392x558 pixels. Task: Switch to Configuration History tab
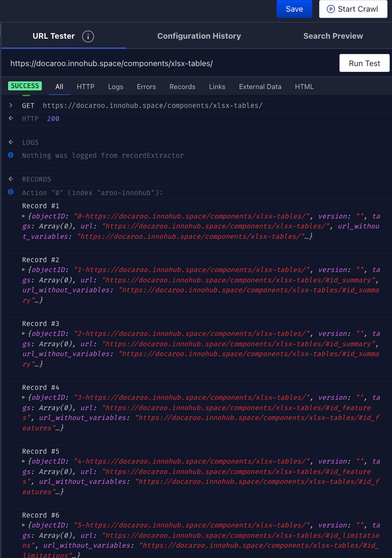tap(199, 36)
